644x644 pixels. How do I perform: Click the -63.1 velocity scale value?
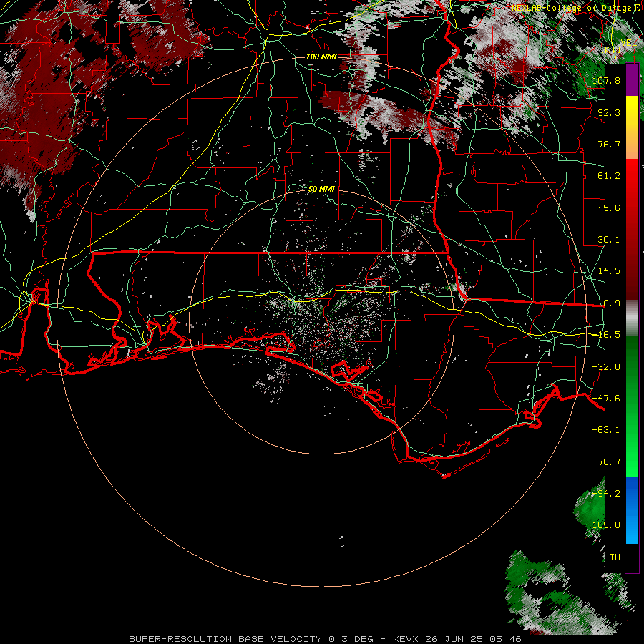[606, 429]
